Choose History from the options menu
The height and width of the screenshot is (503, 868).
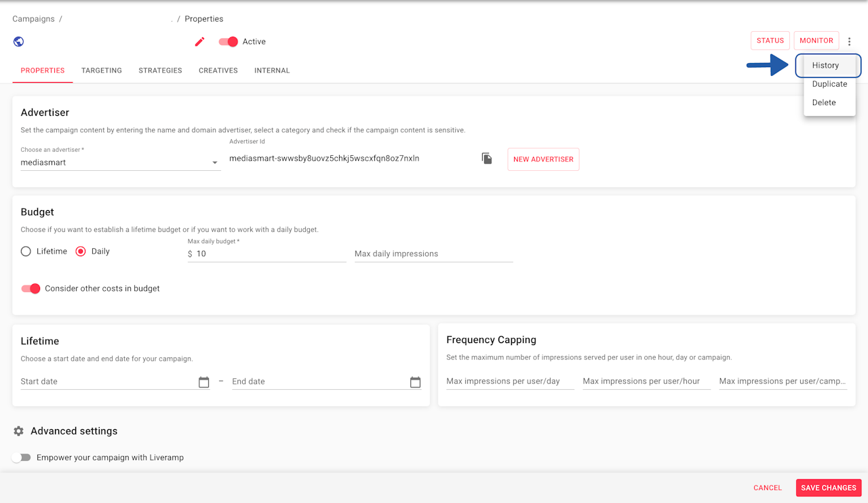[x=825, y=66]
